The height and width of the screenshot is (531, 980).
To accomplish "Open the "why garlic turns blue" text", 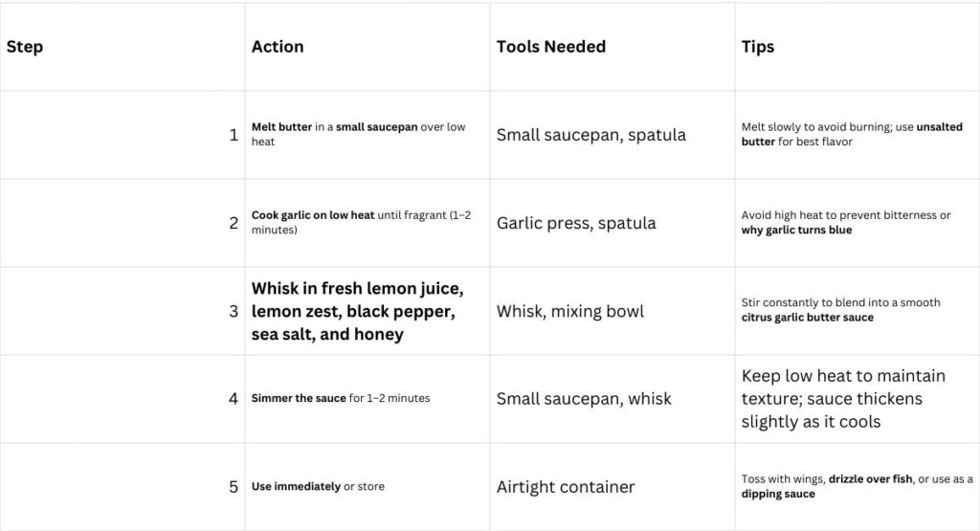I will pos(796,231).
